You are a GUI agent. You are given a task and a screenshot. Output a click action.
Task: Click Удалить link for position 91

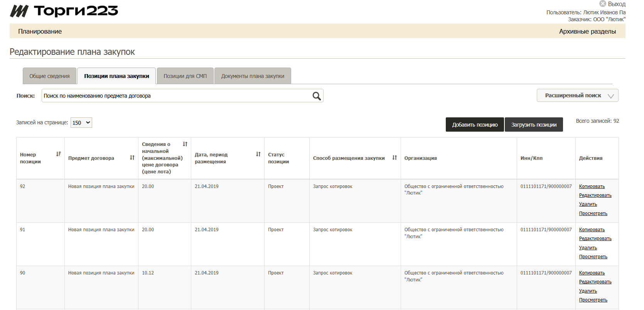point(588,248)
